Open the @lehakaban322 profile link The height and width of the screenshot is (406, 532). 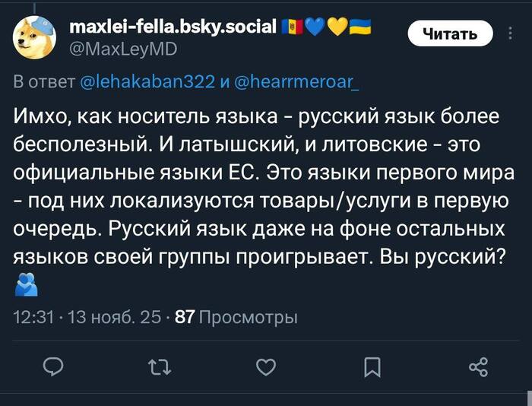point(147,82)
